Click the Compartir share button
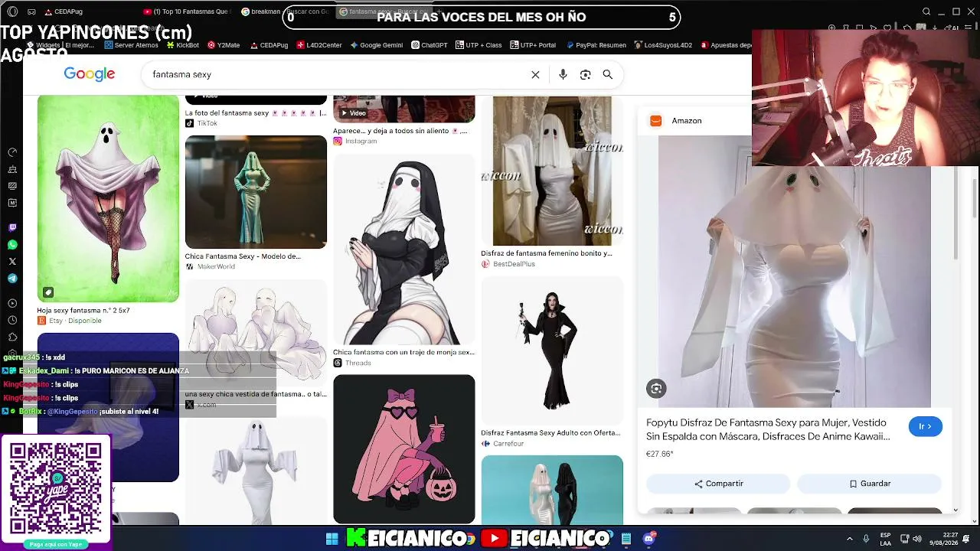980x551 pixels. tap(718, 484)
